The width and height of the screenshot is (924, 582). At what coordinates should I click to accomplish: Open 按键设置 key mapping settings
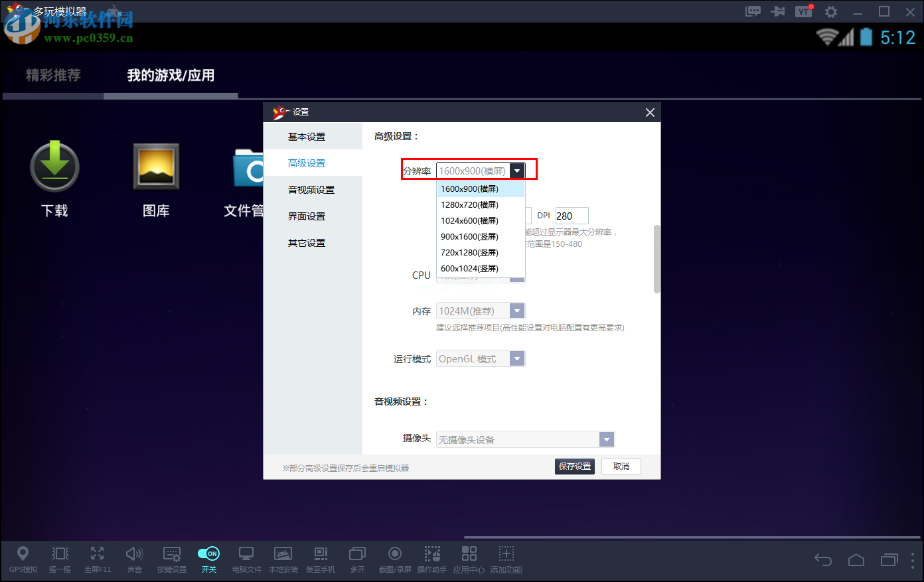click(172, 559)
